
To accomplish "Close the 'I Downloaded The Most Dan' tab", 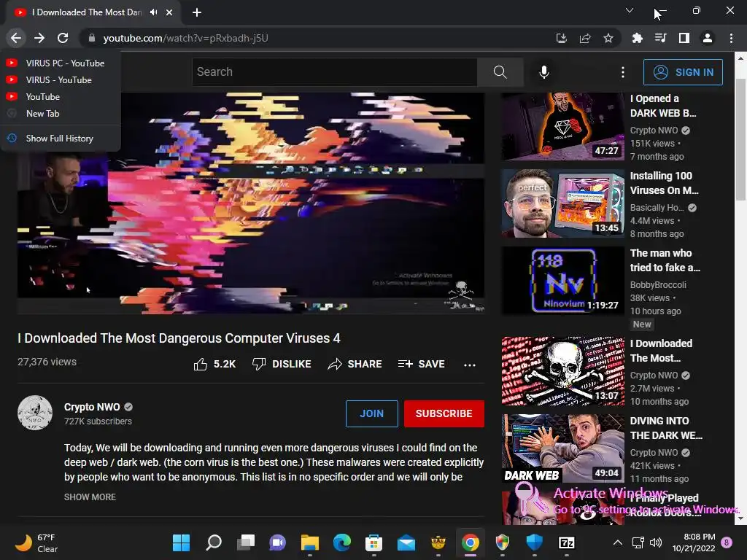I will (169, 12).
